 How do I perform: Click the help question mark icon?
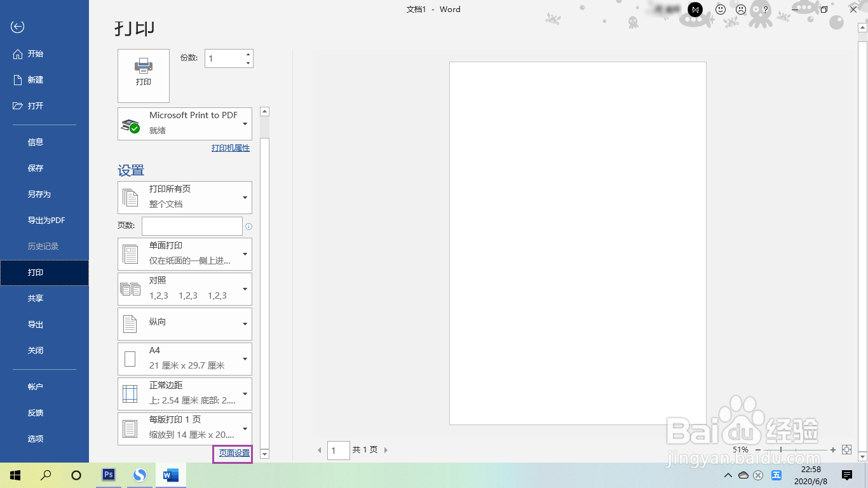[x=766, y=10]
